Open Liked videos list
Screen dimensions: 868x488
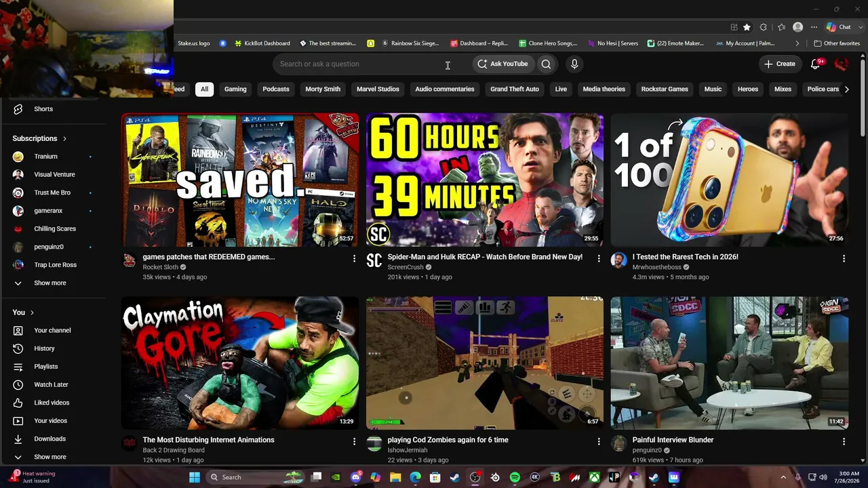pos(52,403)
